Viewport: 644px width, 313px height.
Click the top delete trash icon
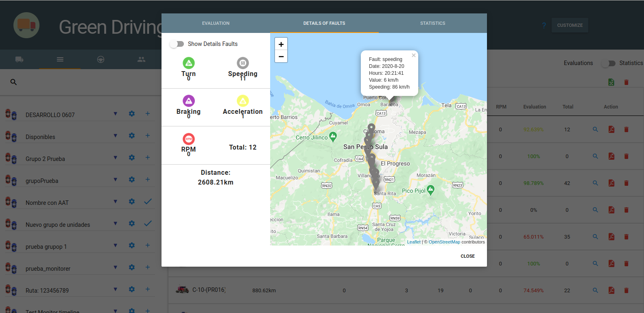pos(627,82)
